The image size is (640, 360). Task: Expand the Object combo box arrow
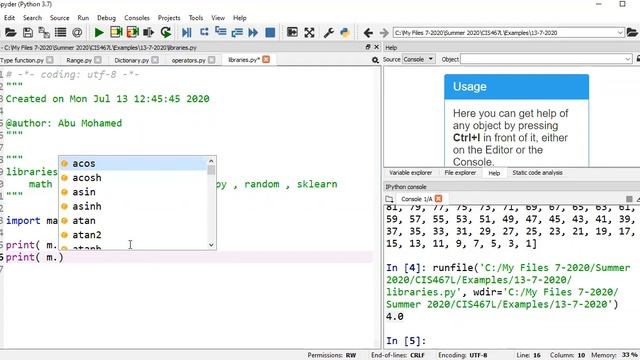(628, 59)
